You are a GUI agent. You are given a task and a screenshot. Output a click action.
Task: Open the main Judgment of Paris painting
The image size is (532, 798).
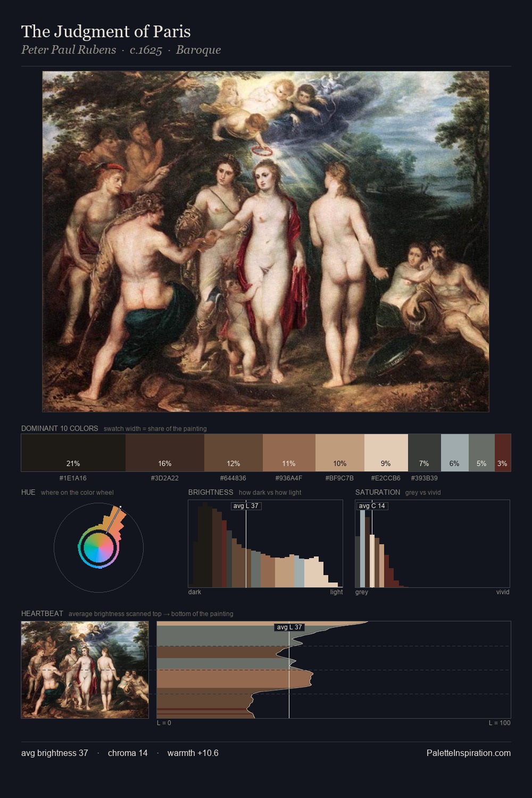tap(265, 242)
